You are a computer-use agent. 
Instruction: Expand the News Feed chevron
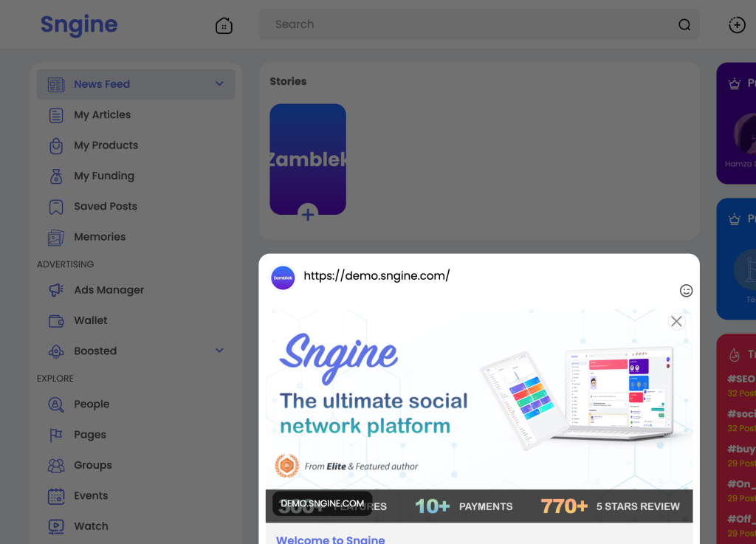point(219,84)
